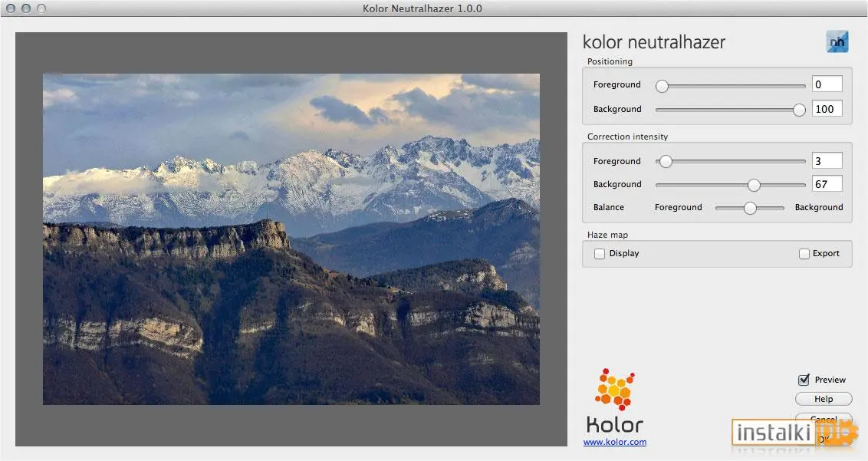868x461 pixels.
Task: Tick the Haze map Export checkbox
Action: point(804,254)
